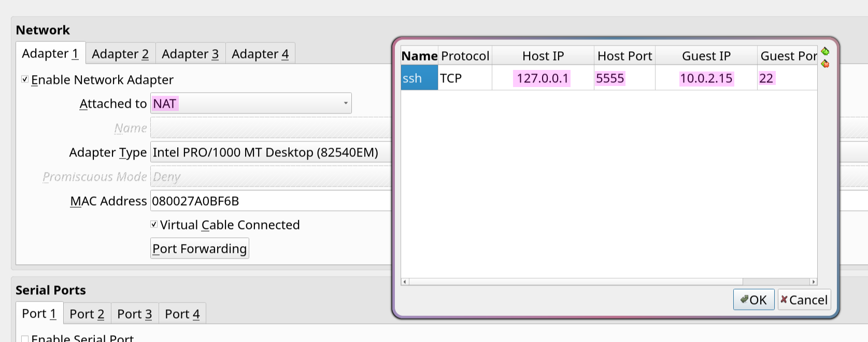Uncheck Virtual Cable Connected
868x342 pixels.
coord(154,224)
